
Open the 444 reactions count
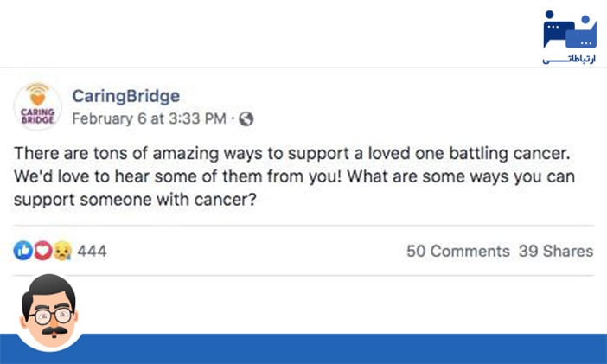pyautogui.click(x=93, y=252)
